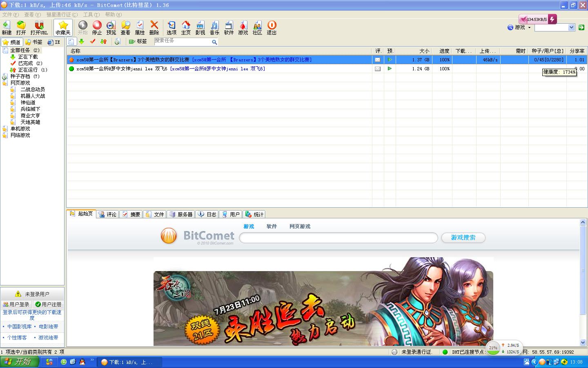Open the 摘要 bottom tab
The image size is (588, 368).
(x=131, y=214)
